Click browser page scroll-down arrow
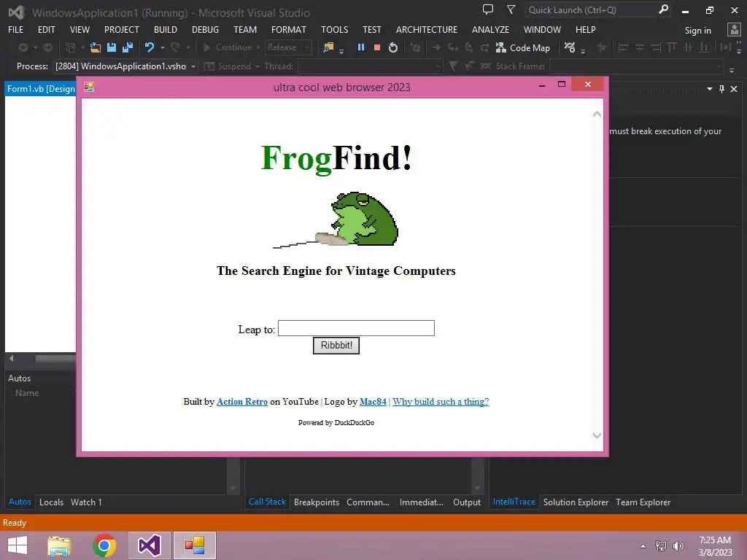The height and width of the screenshot is (560, 747). click(597, 435)
